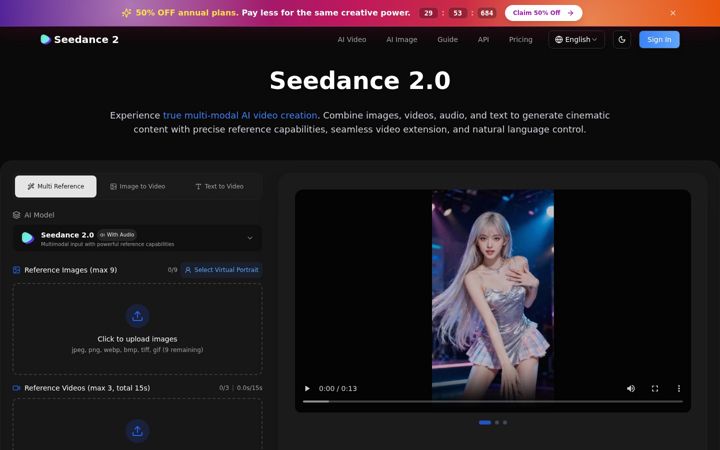Go to the Guide page

(447, 39)
